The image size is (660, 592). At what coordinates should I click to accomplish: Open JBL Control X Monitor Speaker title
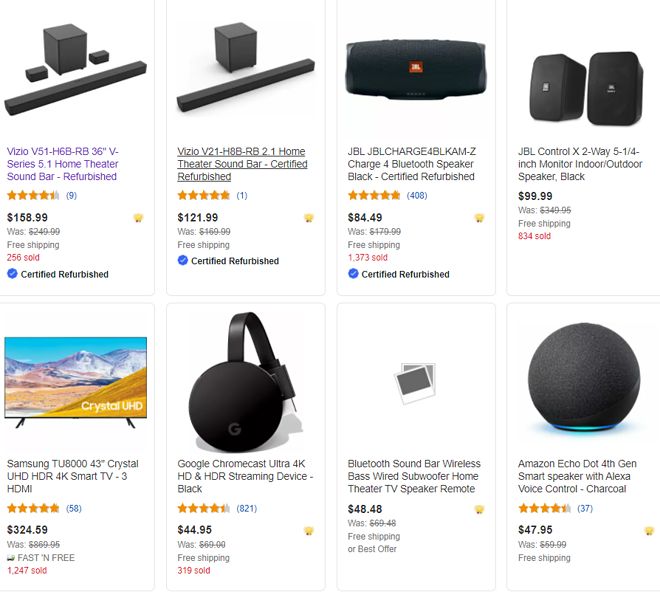(580, 164)
